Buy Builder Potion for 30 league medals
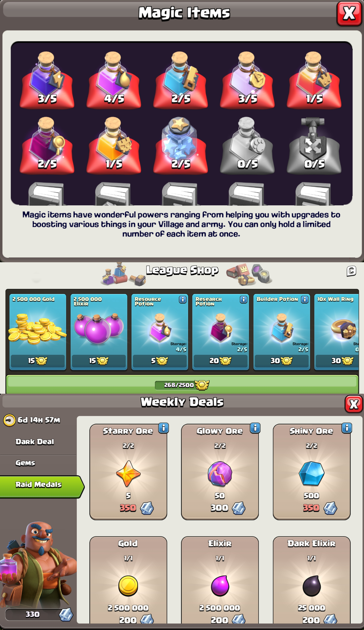The width and height of the screenshot is (364, 630). [282, 332]
